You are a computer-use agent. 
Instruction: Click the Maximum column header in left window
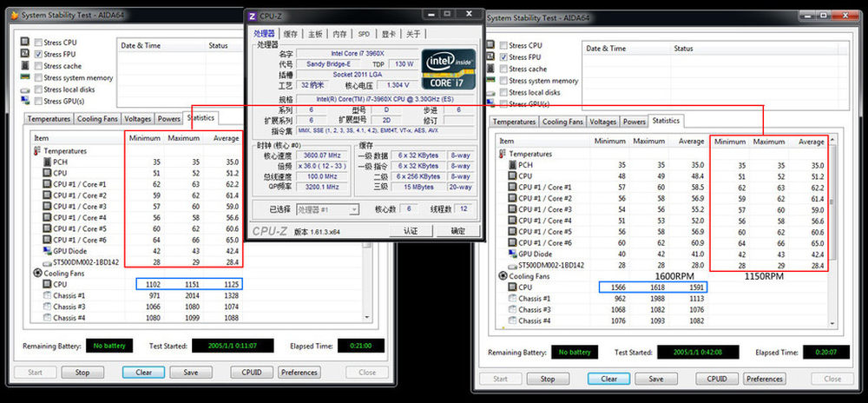183,138
